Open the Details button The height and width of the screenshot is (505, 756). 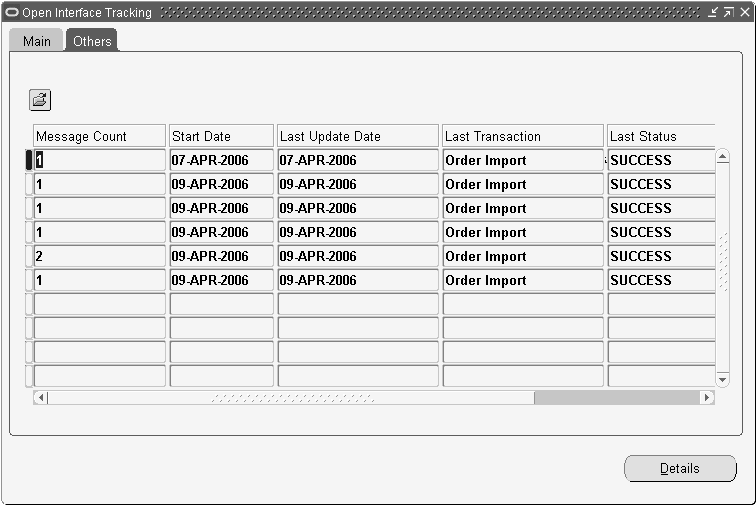680,468
